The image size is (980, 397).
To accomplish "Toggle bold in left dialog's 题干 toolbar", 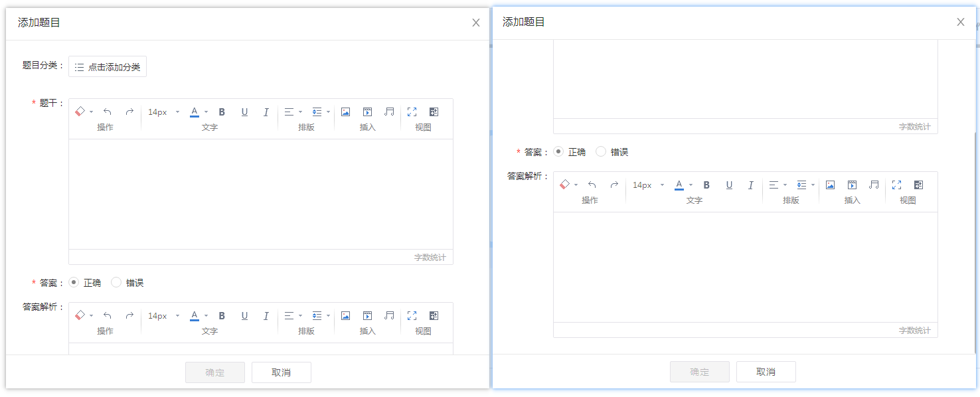I will coord(222,112).
